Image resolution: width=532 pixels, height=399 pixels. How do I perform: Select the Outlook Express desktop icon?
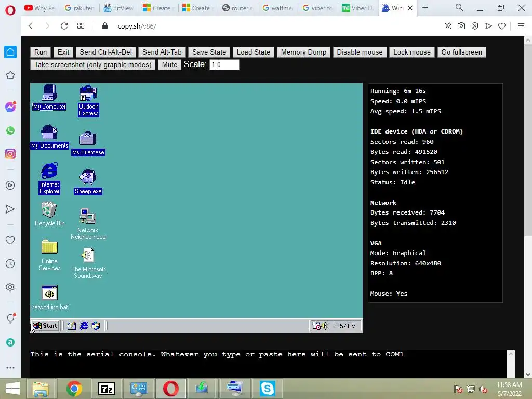click(88, 101)
